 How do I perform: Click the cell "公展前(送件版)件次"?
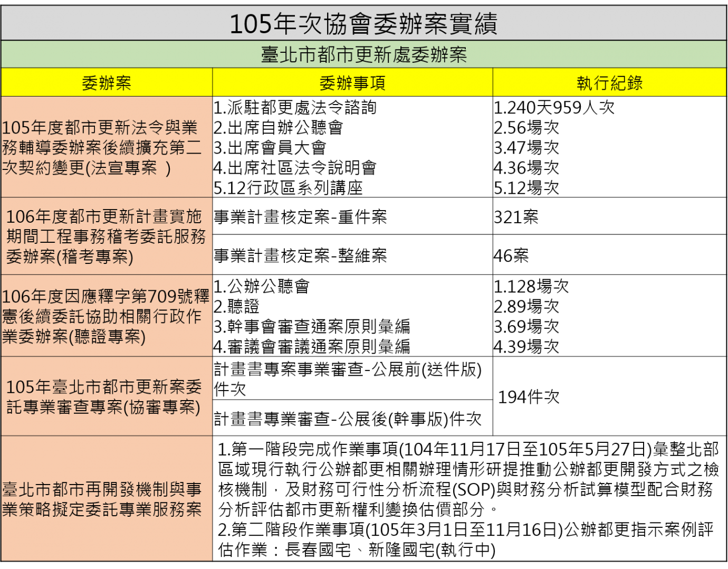(352, 379)
